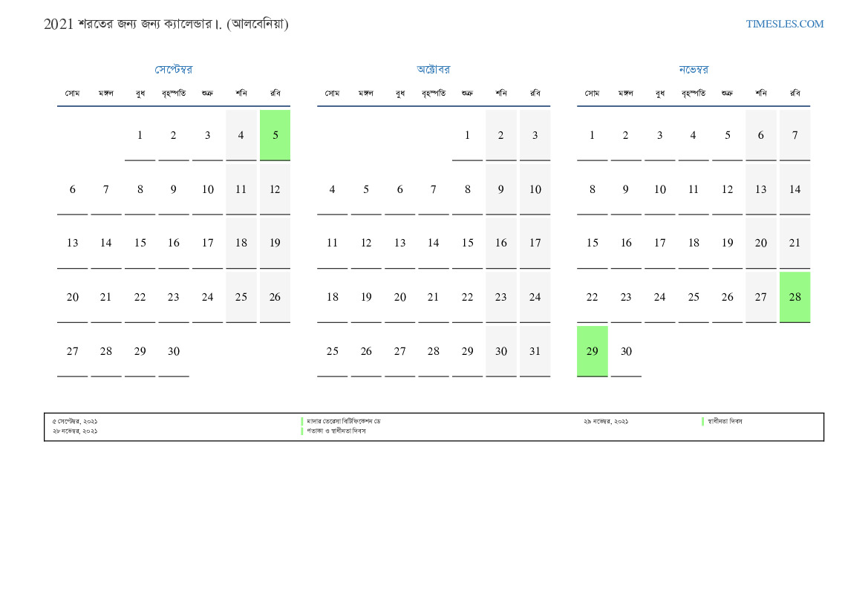Select November 30 in the calendar

click(626, 351)
